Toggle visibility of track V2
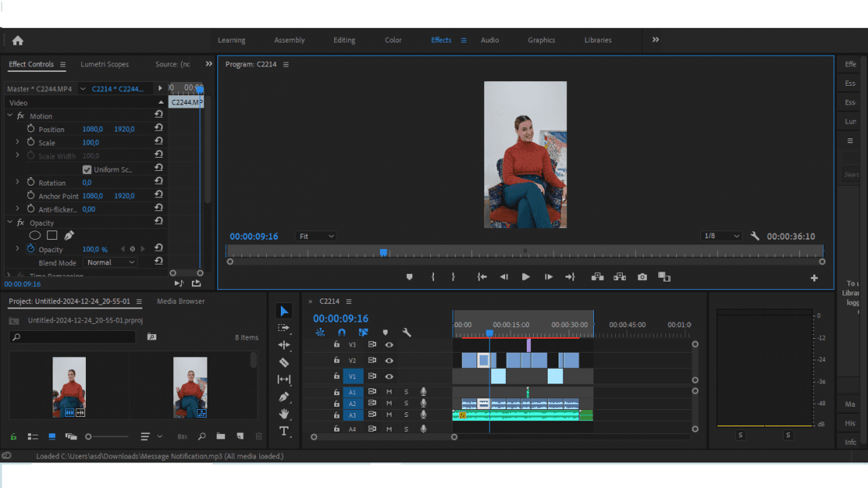Image resolution: width=868 pixels, height=488 pixels. coord(389,360)
